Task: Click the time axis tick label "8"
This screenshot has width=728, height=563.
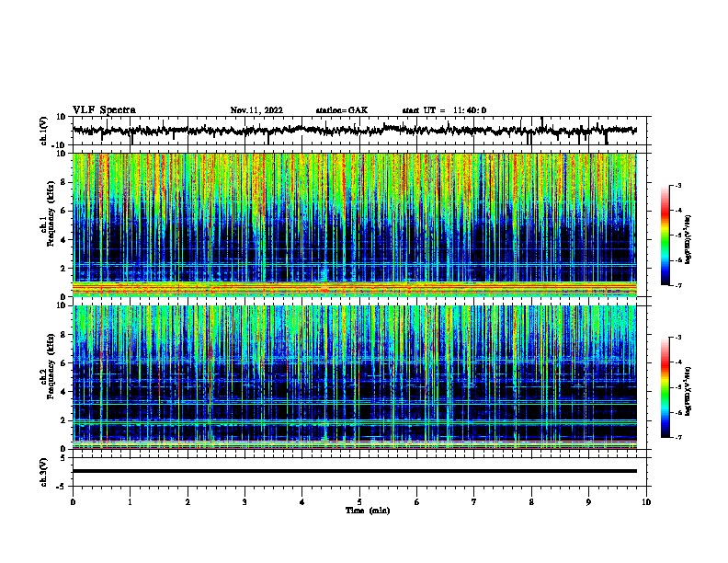Action: pos(531,502)
